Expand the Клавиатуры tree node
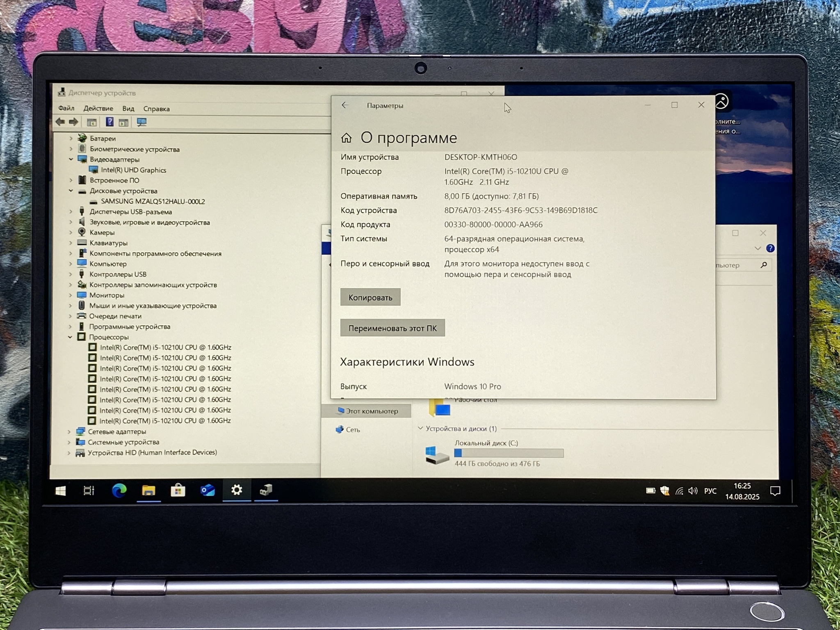Viewport: 840px width, 630px height. point(71,243)
